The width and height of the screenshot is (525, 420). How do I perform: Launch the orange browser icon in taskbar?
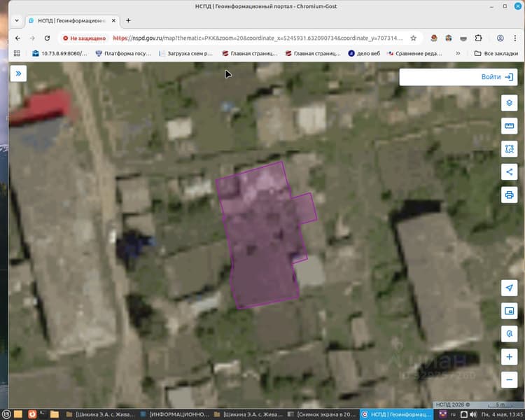click(x=32, y=414)
